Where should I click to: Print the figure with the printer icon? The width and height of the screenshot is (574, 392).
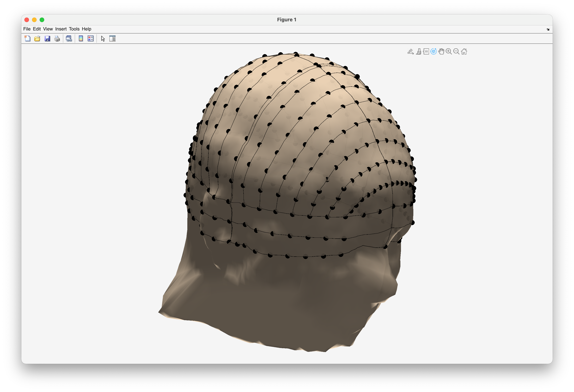[x=57, y=38]
